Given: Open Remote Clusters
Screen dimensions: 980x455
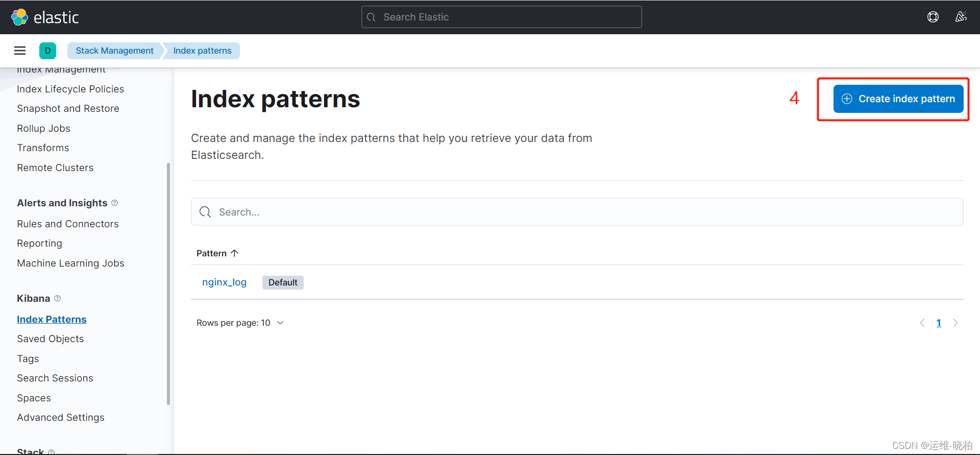Looking at the screenshot, I should 55,168.
